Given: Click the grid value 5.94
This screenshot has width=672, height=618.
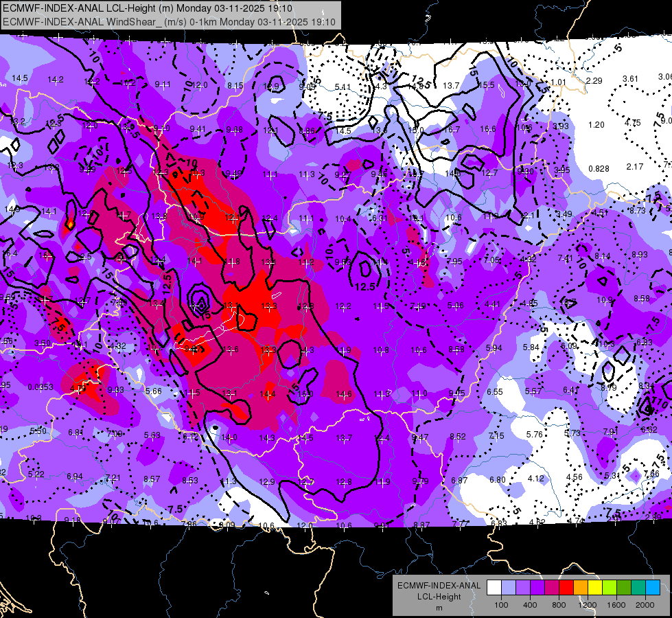Looking at the screenshot, I should pyautogui.click(x=494, y=348).
